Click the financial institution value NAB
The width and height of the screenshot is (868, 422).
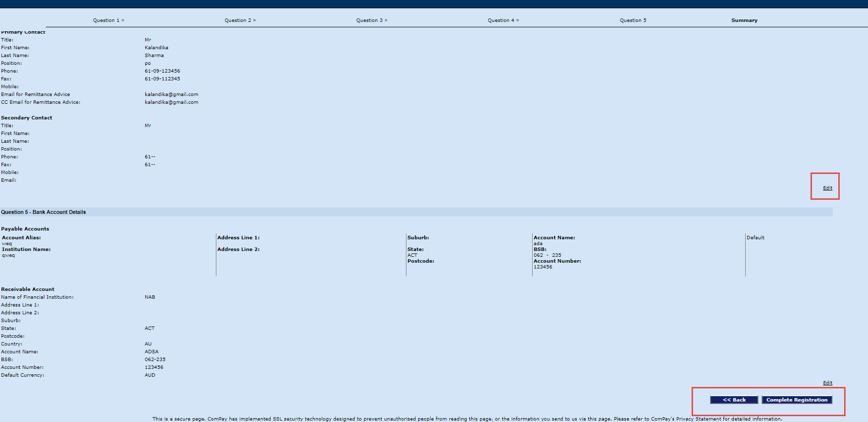click(150, 297)
